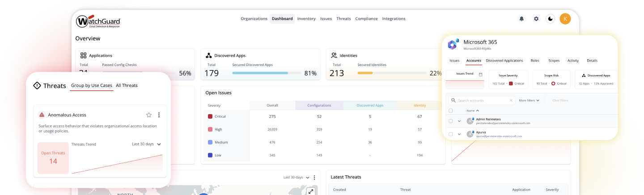Clear the accounts search with X icon
Image resolution: width=644 pixels, height=195 pixels.
511,100
